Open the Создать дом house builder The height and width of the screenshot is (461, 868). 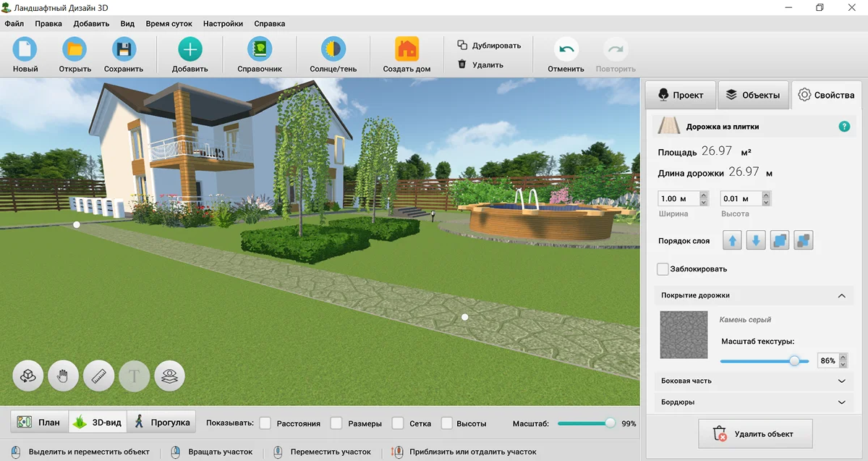click(x=407, y=50)
